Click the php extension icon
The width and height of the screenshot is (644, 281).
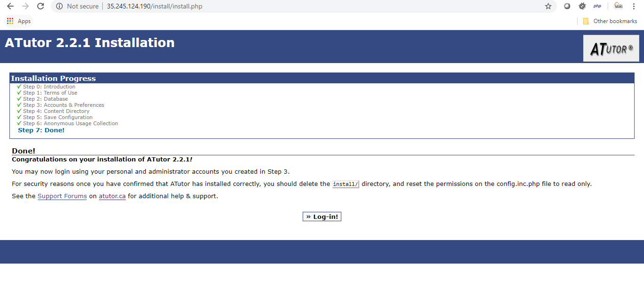[x=597, y=6]
